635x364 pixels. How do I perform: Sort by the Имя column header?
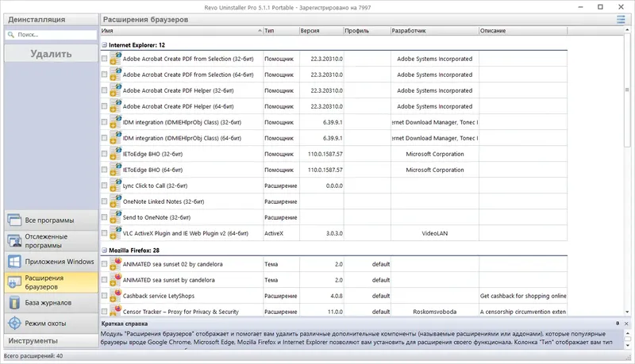[182, 31]
